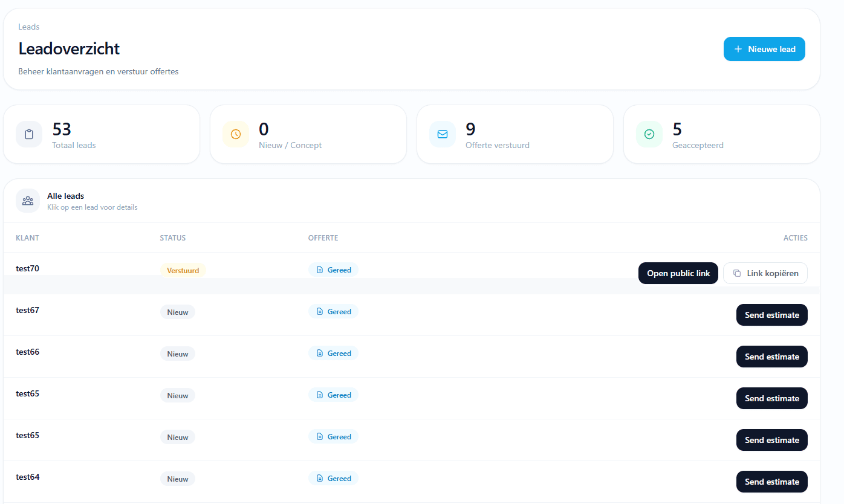
Task: Click the Gereed offerte badge of test64
Action: (x=333, y=479)
